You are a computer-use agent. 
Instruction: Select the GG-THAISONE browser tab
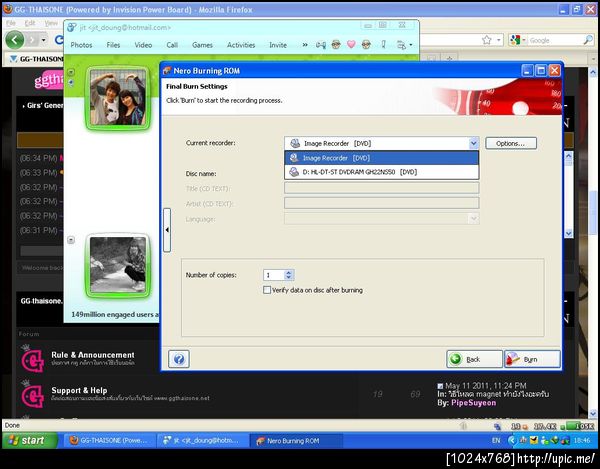click(36, 59)
